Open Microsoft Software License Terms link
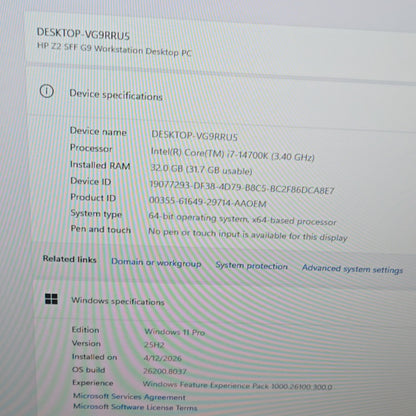Image resolution: width=416 pixels, height=416 pixels. pyautogui.click(x=135, y=407)
